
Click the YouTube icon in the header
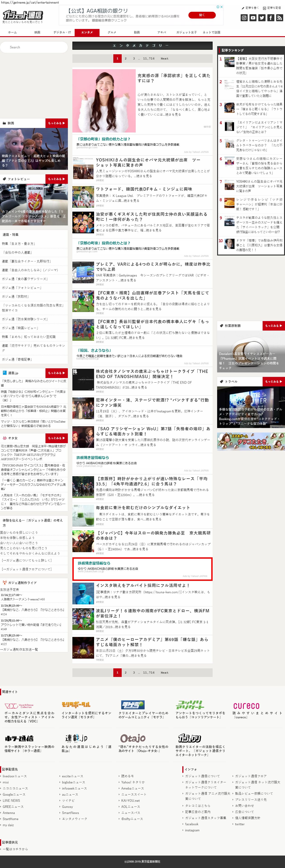[x=253, y=18]
